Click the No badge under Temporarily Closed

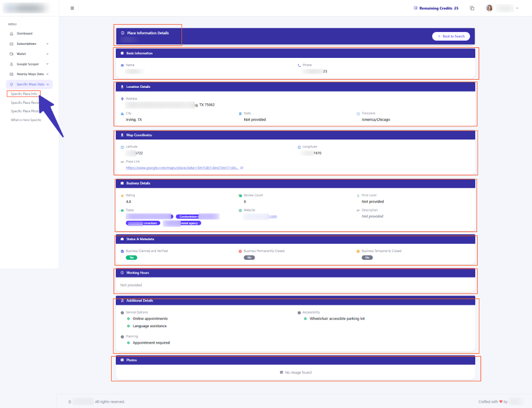367,257
